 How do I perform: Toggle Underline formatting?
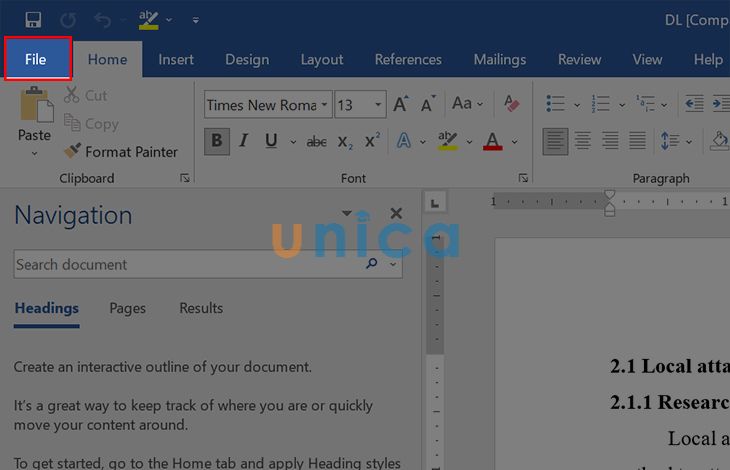[x=271, y=141]
